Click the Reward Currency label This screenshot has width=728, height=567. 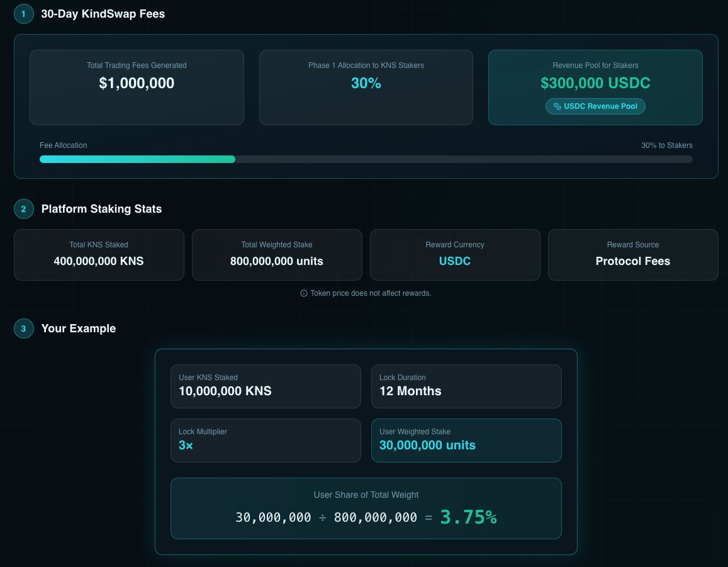[x=454, y=245]
